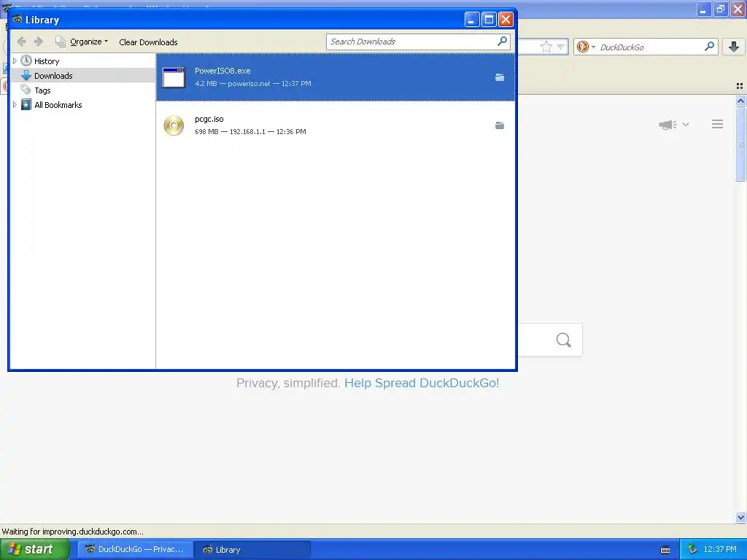Click the browser vertical scrollbar thumb
The image size is (747, 560).
pyautogui.click(x=740, y=144)
